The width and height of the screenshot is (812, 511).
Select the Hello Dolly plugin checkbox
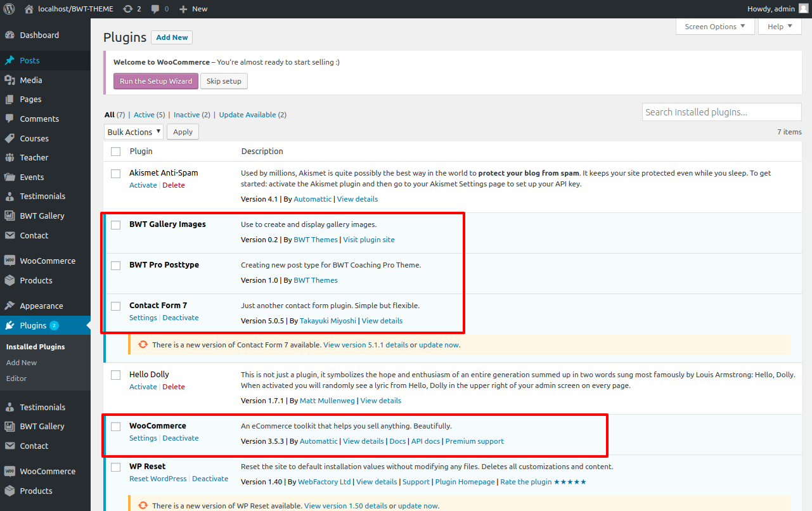[x=115, y=375]
